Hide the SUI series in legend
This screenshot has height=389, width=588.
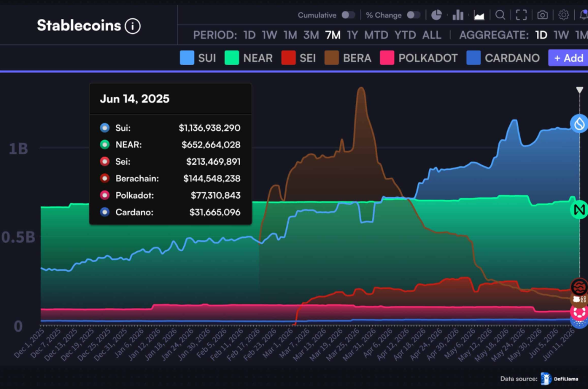[x=198, y=58]
